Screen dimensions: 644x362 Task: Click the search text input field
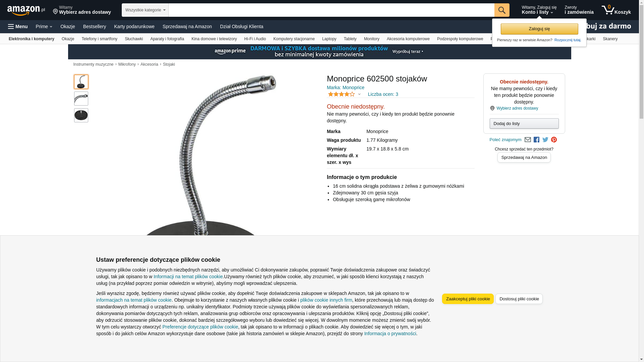tap(331, 10)
